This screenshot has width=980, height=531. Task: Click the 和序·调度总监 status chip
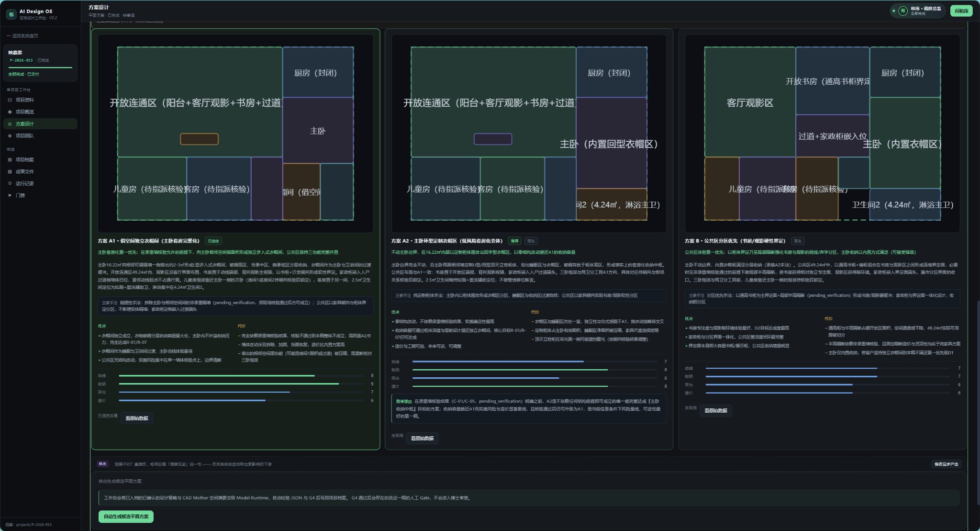pos(918,11)
